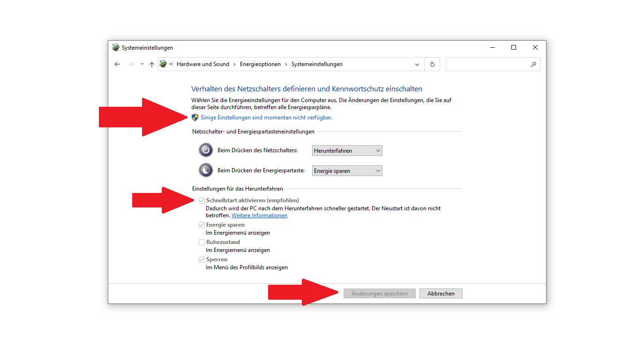Toggle the Energie sparen checkbox
This screenshot has height=362, width=644.
(202, 225)
